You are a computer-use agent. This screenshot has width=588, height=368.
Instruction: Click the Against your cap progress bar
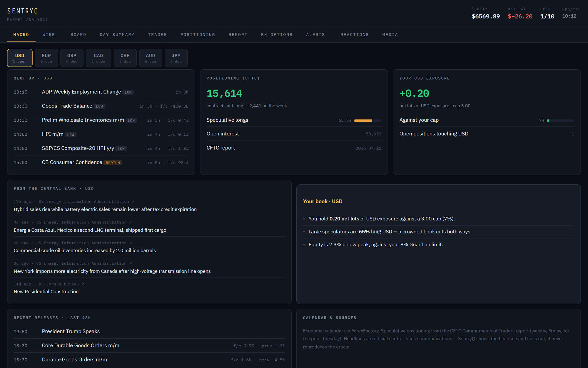560,120
